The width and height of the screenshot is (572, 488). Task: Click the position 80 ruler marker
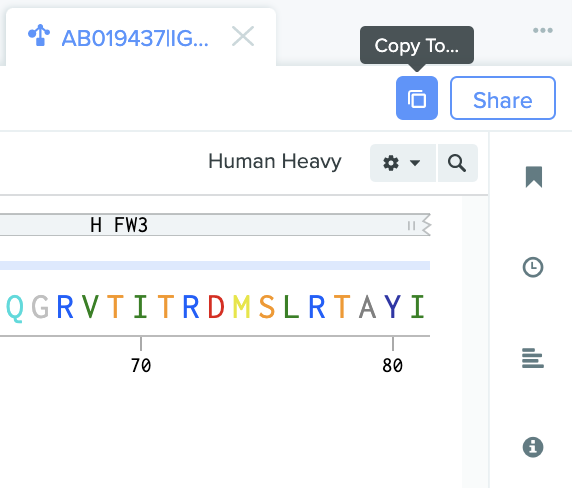click(393, 365)
